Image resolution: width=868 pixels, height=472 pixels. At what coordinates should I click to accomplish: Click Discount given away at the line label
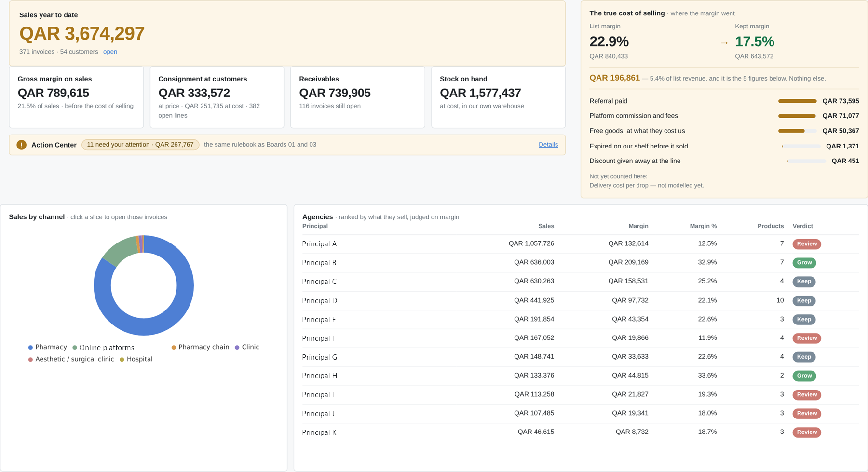(x=635, y=161)
